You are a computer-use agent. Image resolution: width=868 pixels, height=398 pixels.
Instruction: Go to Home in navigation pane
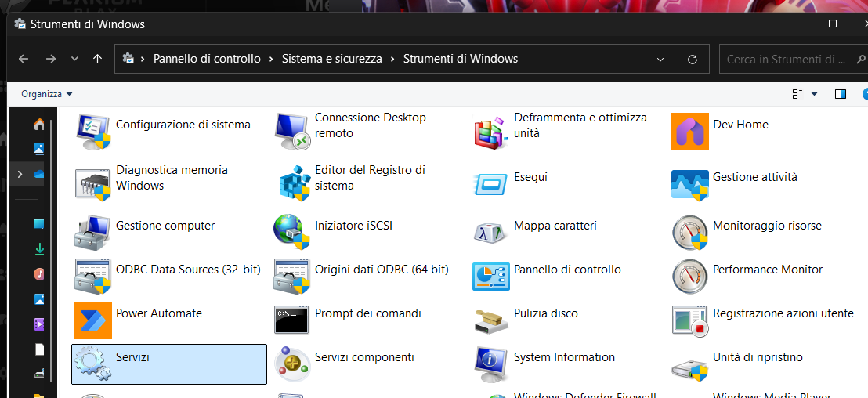(x=39, y=125)
